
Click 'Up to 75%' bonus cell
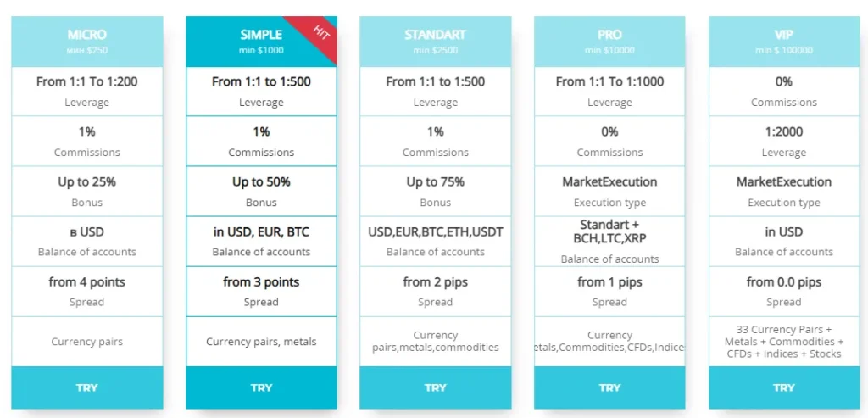[435, 191]
